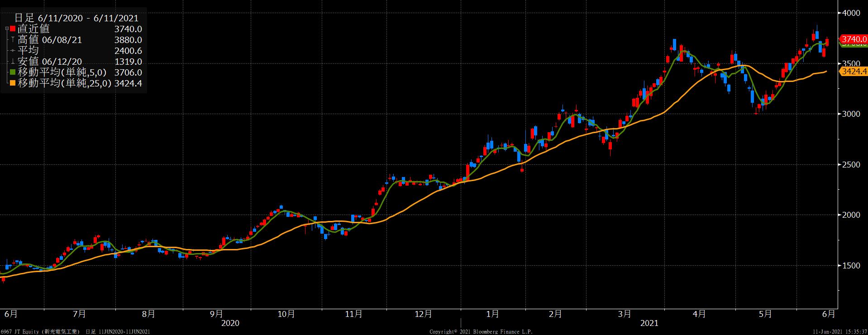
Task: Click the 2500 price axis label
Action: 851,165
